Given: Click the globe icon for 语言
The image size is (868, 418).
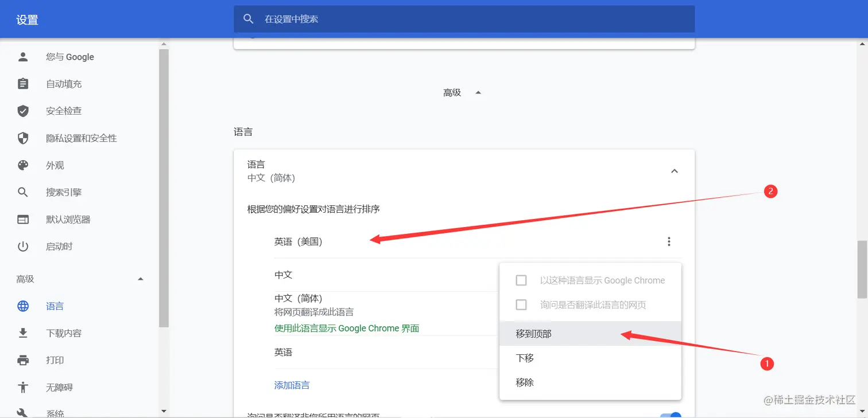Looking at the screenshot, I should click(23, 306).
